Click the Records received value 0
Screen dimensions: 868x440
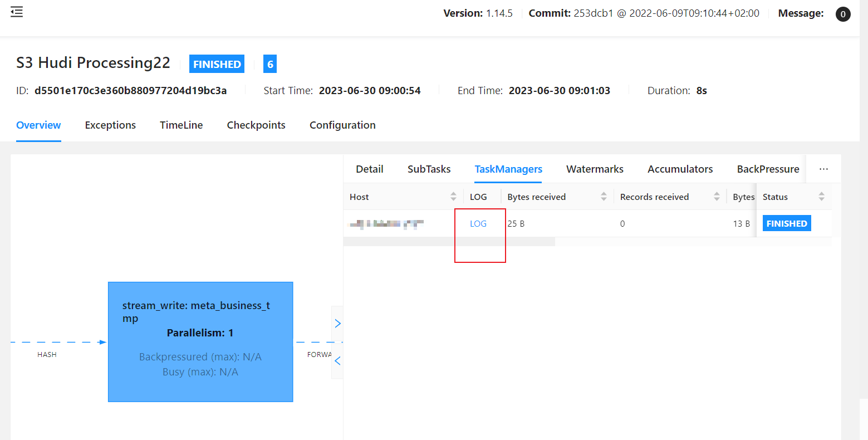pos(622,224)
